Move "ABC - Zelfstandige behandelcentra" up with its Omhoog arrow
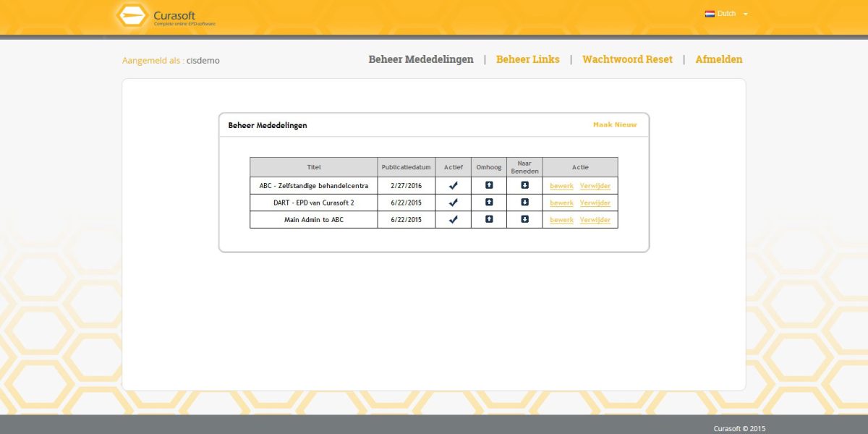868x434 pixels. point(489,185)
